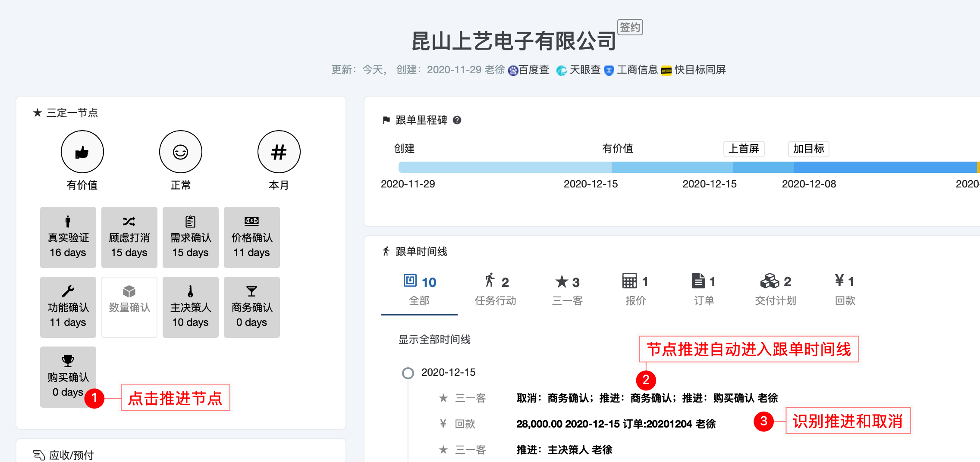Switch to the 交付计划 tab
Image resolution: width=980 pixels, height=462 pixels.
[775, 290]
